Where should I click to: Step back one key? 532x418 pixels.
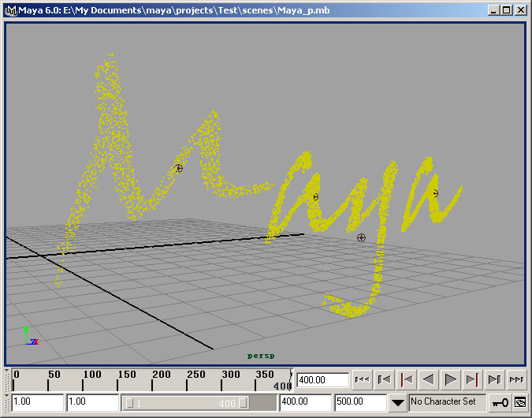point(406,379)
